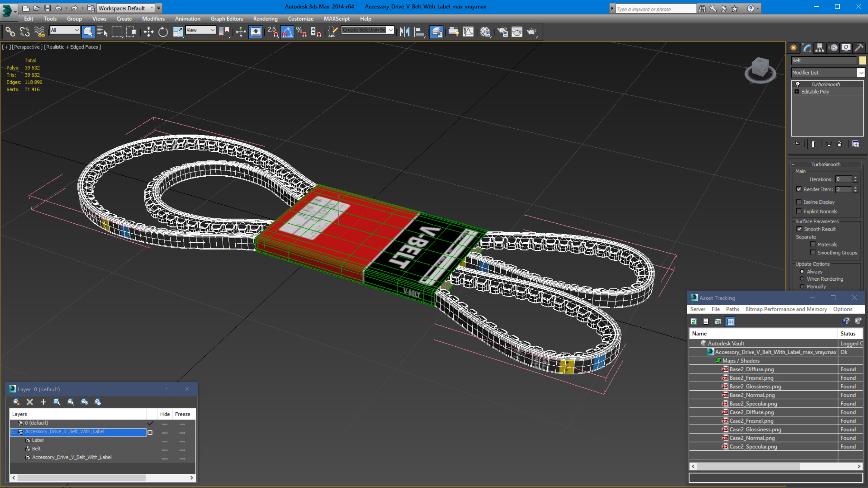Select the When Rendering update option
The image size is (868, 488).
pos(802,279)
